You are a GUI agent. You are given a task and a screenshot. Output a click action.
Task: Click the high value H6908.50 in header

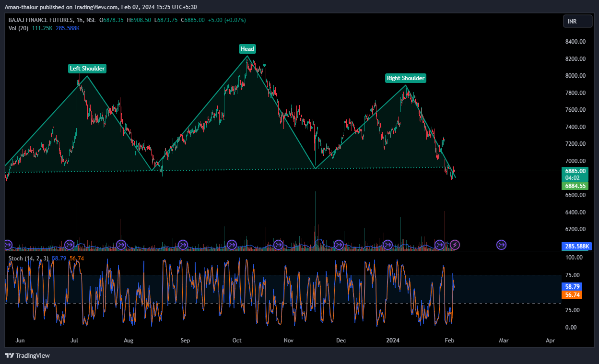(x=139, y=20)
